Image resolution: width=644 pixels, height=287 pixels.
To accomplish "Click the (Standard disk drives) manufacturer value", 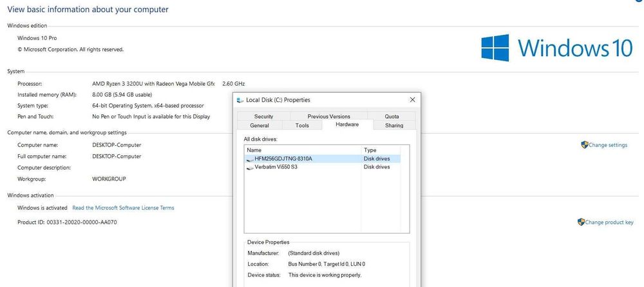I will click(x=314, y=253).
